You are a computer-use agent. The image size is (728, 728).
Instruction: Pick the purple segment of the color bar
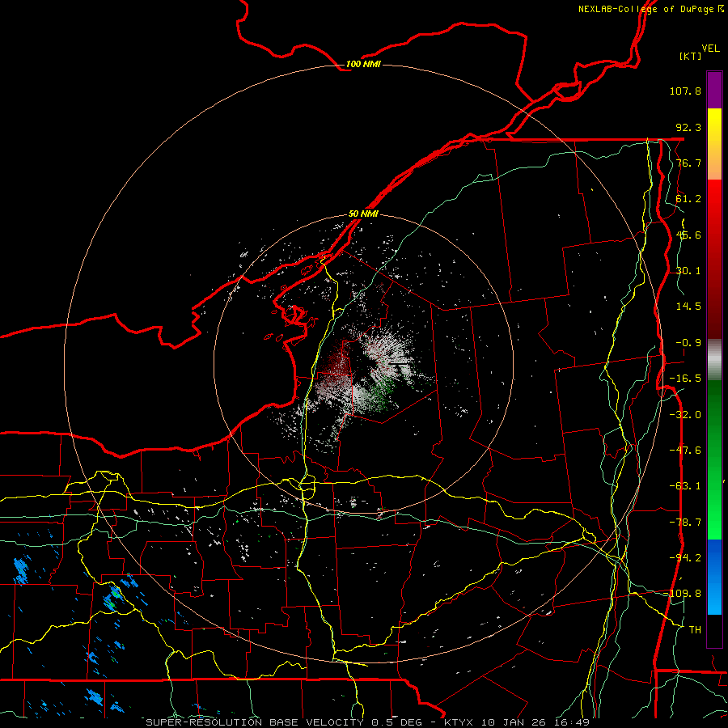pos(714,90)
